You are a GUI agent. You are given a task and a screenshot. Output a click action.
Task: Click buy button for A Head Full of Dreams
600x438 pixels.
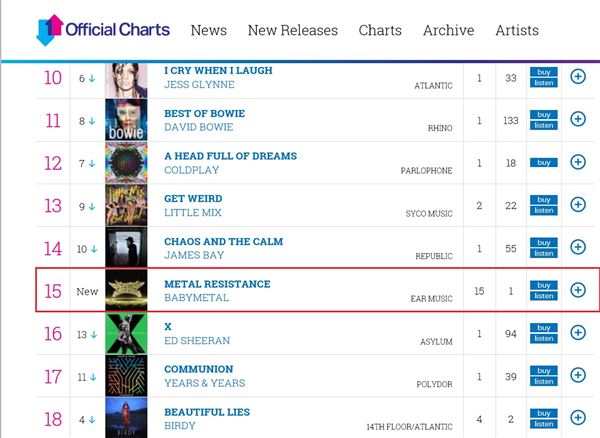coord(543,163)
